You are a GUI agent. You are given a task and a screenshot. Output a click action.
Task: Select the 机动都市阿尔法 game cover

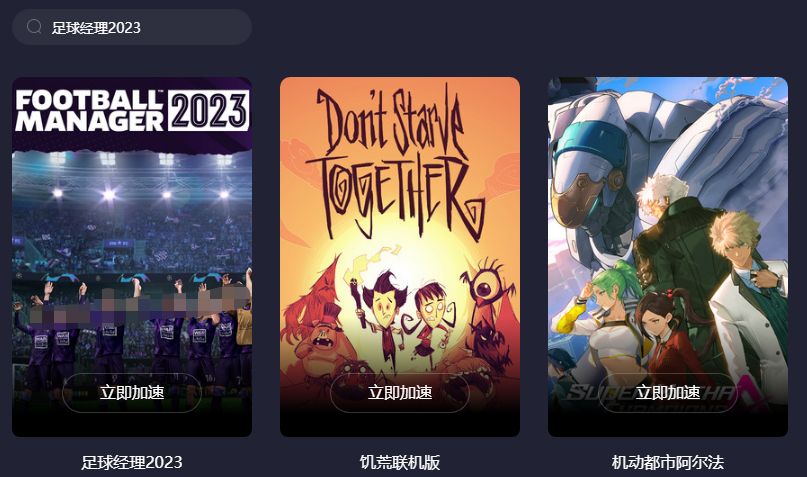668,257
